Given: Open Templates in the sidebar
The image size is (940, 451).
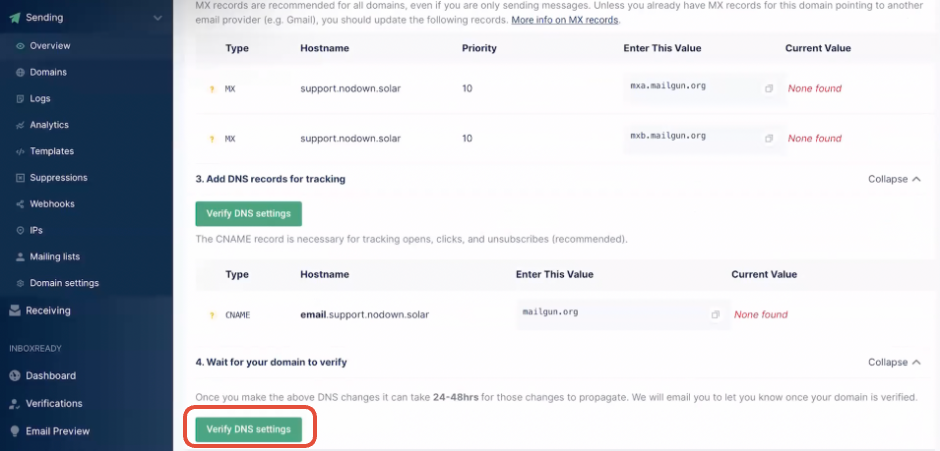Looking at the screenshot, I should click(x=51, y=151).
